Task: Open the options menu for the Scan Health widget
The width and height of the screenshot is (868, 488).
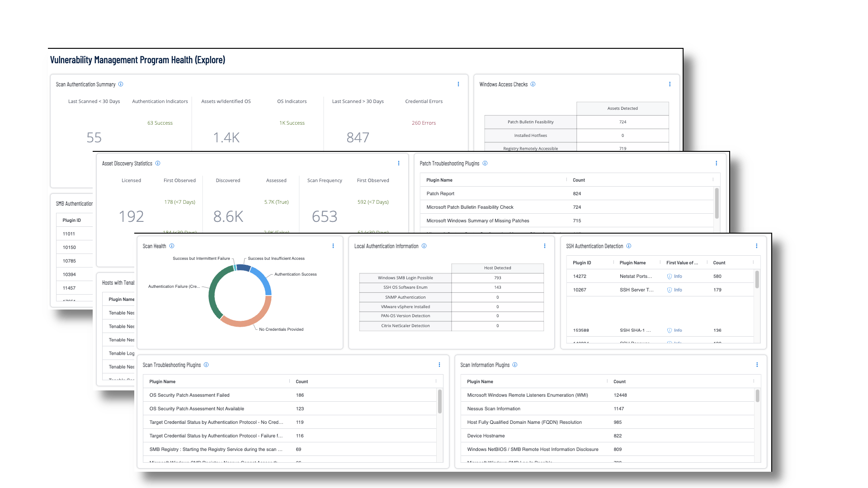Action: tap(333, 246)
